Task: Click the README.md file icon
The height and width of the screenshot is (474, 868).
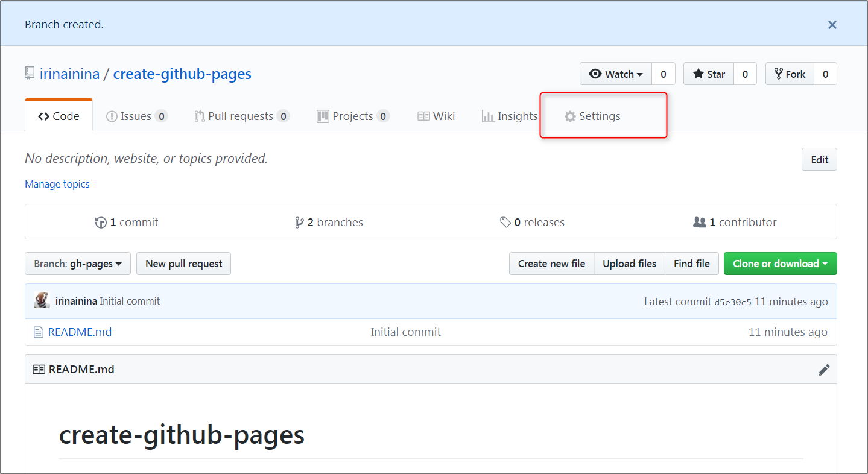Action: tap(39, 332)
